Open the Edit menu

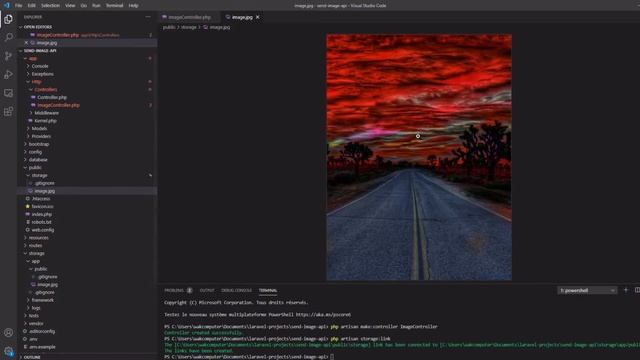[x=31, y=6]
